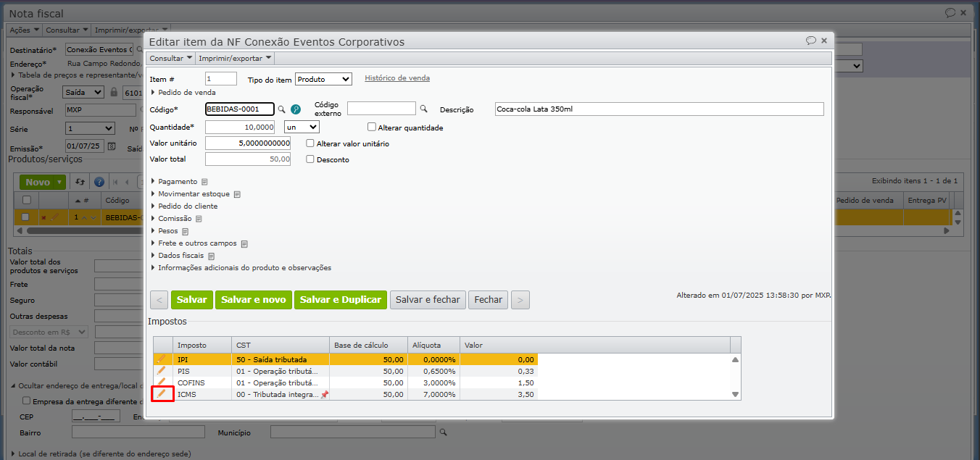Click the refresh icon in Produtos/serviços toolbar
The image size is (980, 460).
point(80,182)
